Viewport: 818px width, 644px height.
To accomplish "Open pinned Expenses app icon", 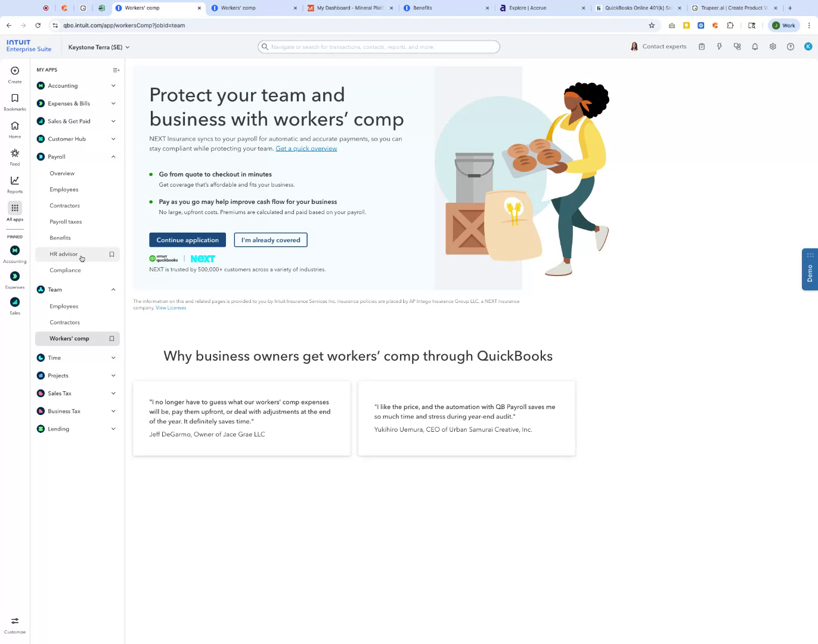I will click(x=15, y=276).
